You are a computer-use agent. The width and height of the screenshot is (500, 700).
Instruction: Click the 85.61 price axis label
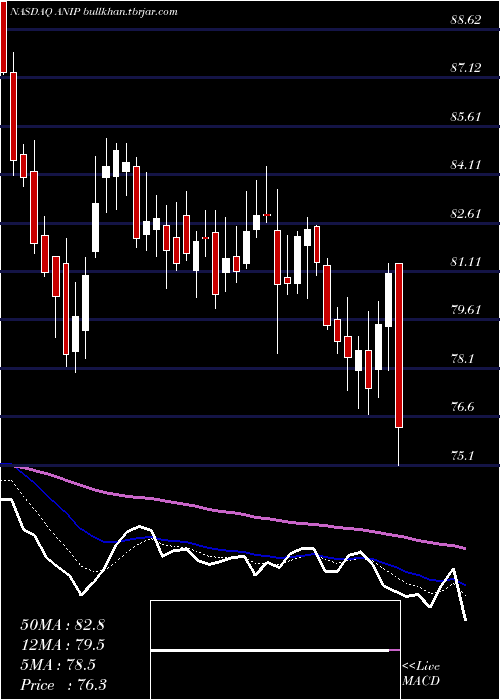point(466,117)
